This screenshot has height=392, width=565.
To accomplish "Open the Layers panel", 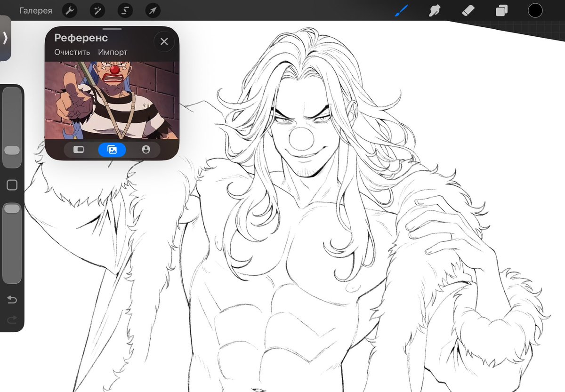I will (502, 10).
